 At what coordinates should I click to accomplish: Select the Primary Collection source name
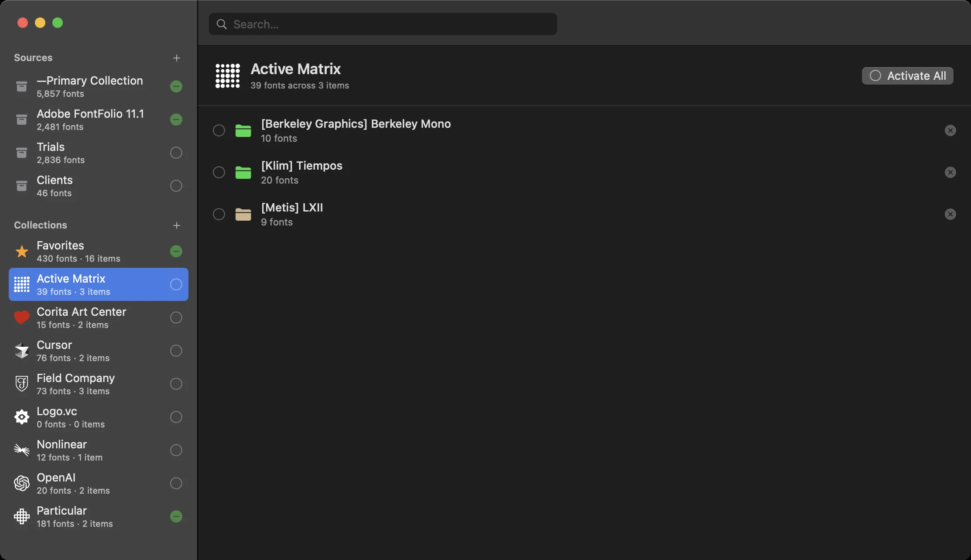pos(90,81)
